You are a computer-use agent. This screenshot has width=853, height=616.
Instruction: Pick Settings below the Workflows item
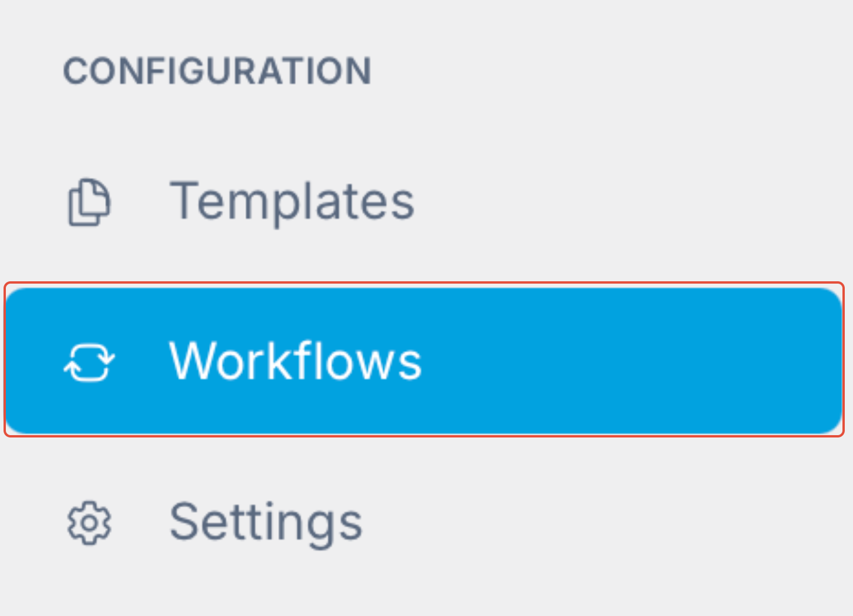point(265,522)
